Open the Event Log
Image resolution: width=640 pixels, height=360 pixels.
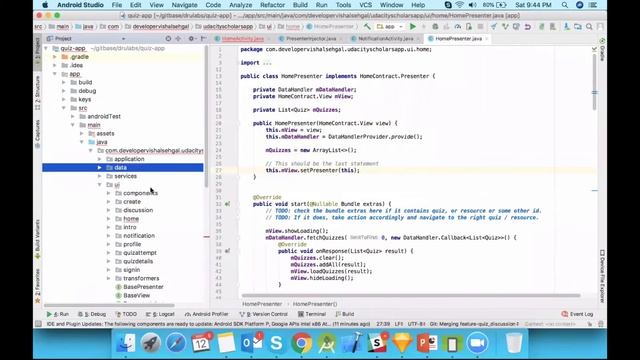578,314
